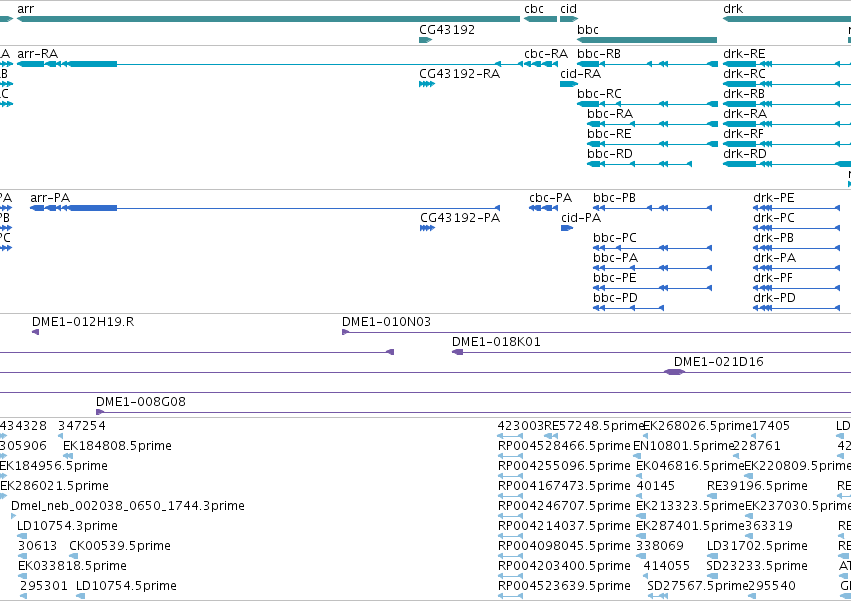Click the bbc-RE transcript label
The height and width of the screenshot is (601, 851).
pyautogui.click(x=609, y=134)
